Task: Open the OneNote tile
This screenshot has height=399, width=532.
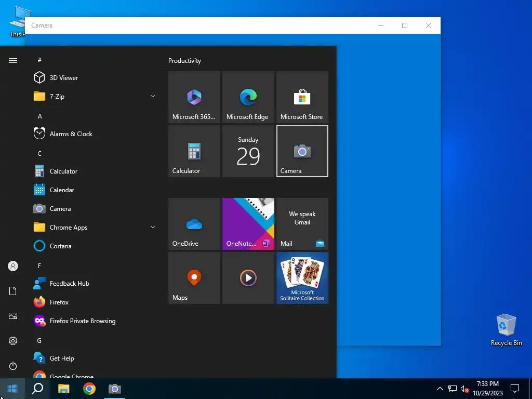Action: coord(248,224)
